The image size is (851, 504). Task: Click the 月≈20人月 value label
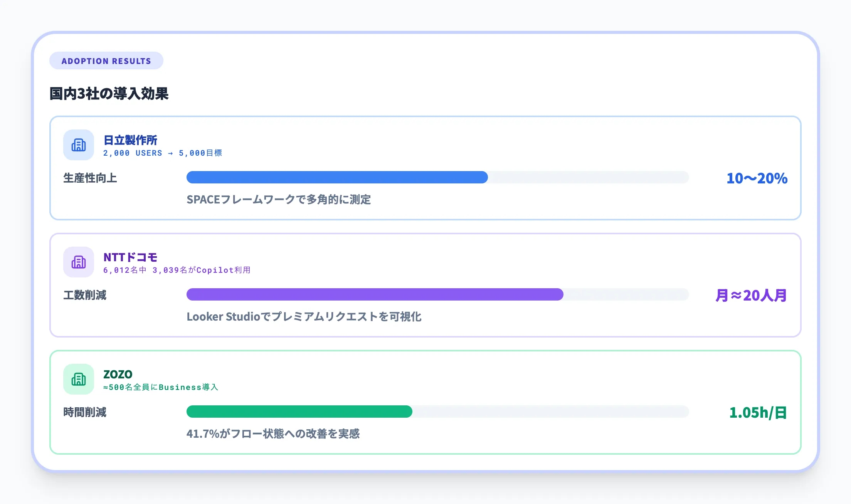pyautogui.click(x=751, y=295)
